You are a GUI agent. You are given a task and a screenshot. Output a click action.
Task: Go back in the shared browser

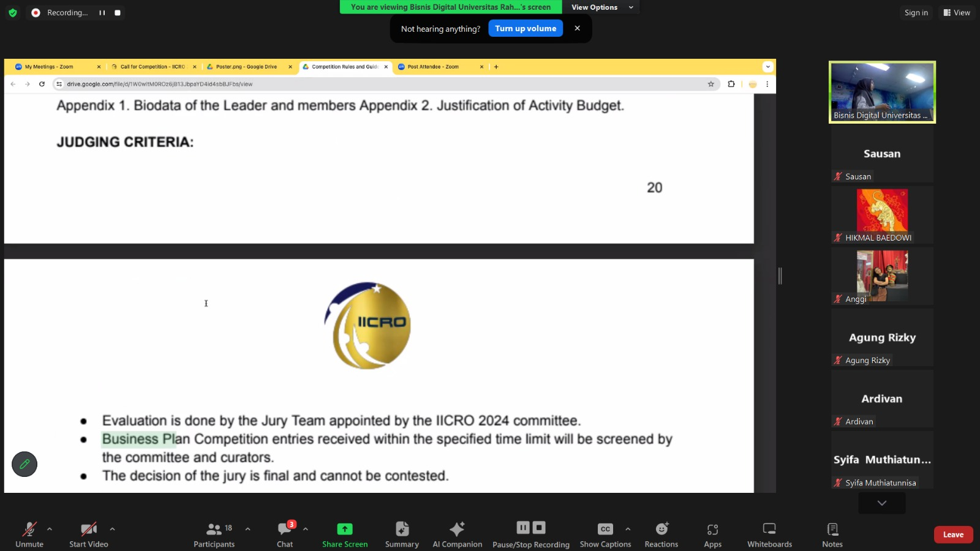click(x=13, y=84)
